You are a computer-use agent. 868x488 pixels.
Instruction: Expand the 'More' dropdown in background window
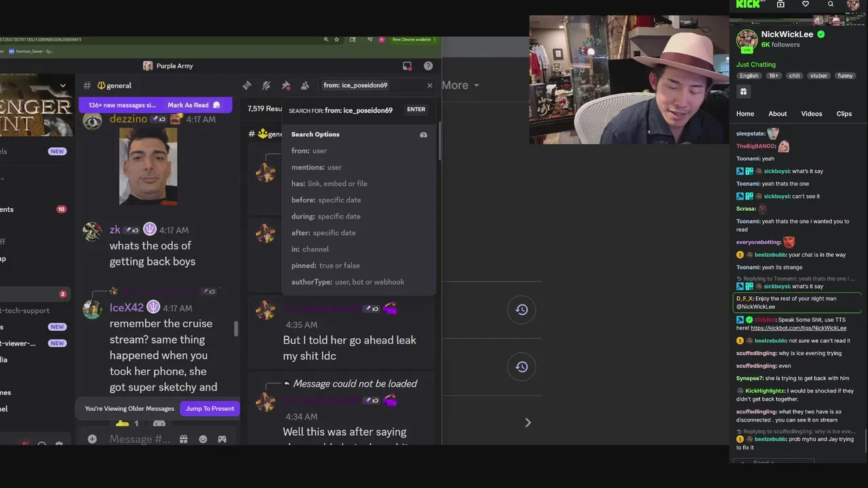tap(461, 85)
